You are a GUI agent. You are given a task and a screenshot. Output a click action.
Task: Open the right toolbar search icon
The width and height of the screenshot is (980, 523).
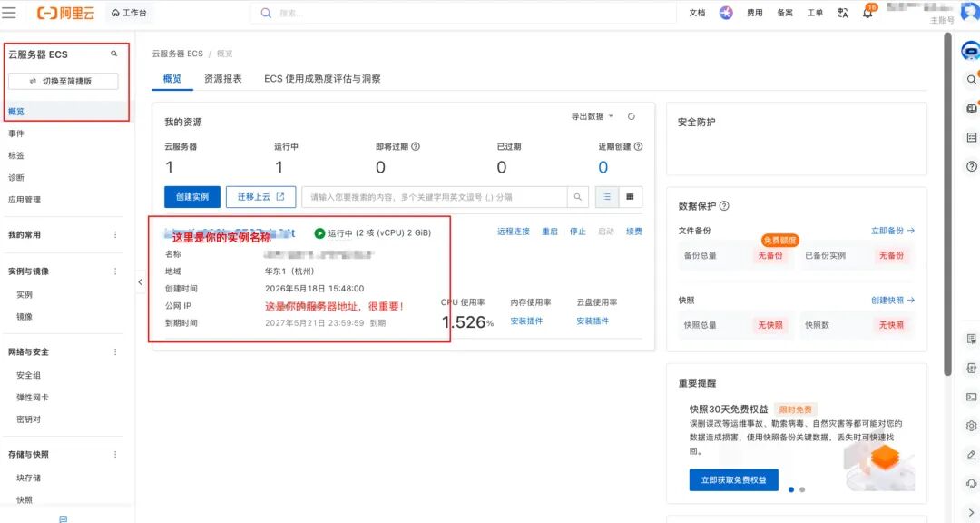coord(971,80)
